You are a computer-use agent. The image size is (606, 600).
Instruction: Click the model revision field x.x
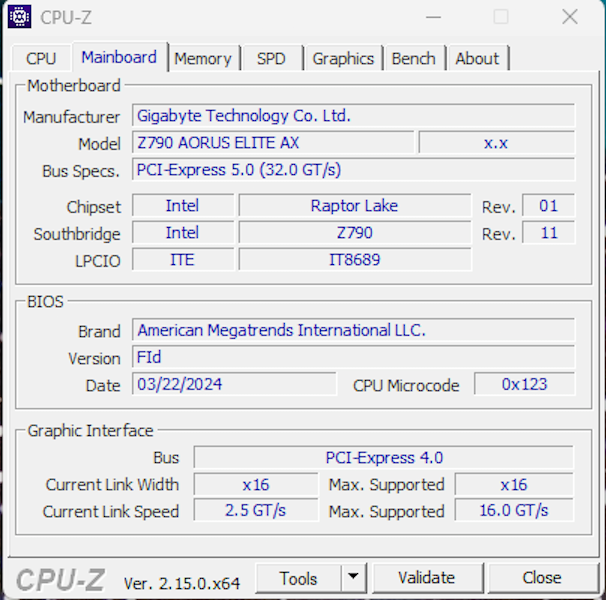point(496,143)
